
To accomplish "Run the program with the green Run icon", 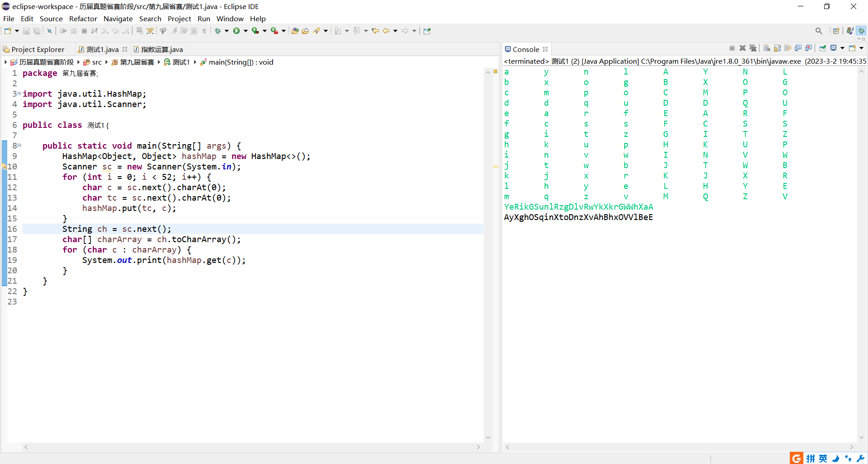I will click(x=236, y=31).
